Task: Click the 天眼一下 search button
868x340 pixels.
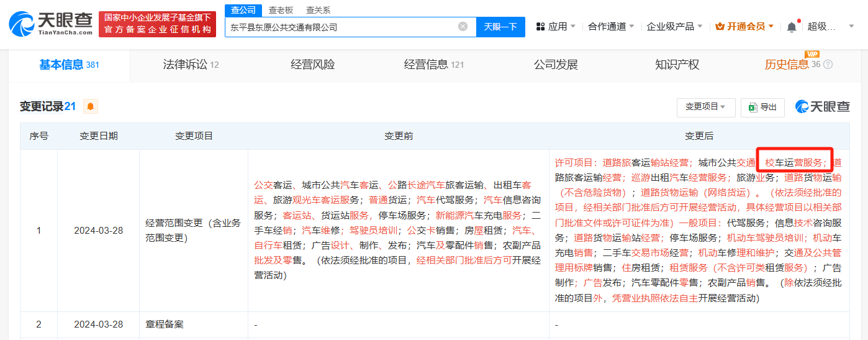Action: coord(500,27)
